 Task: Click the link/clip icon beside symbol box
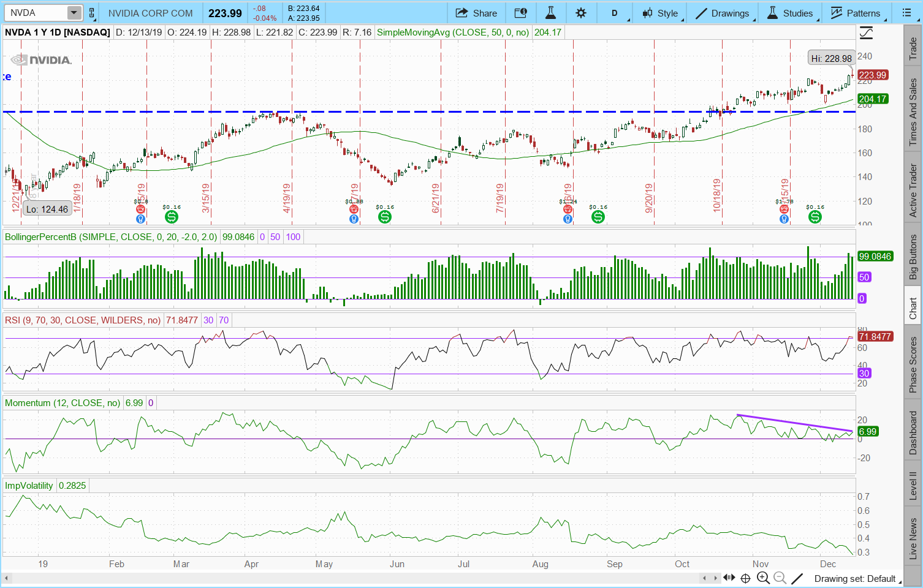(x=92, y=13)
